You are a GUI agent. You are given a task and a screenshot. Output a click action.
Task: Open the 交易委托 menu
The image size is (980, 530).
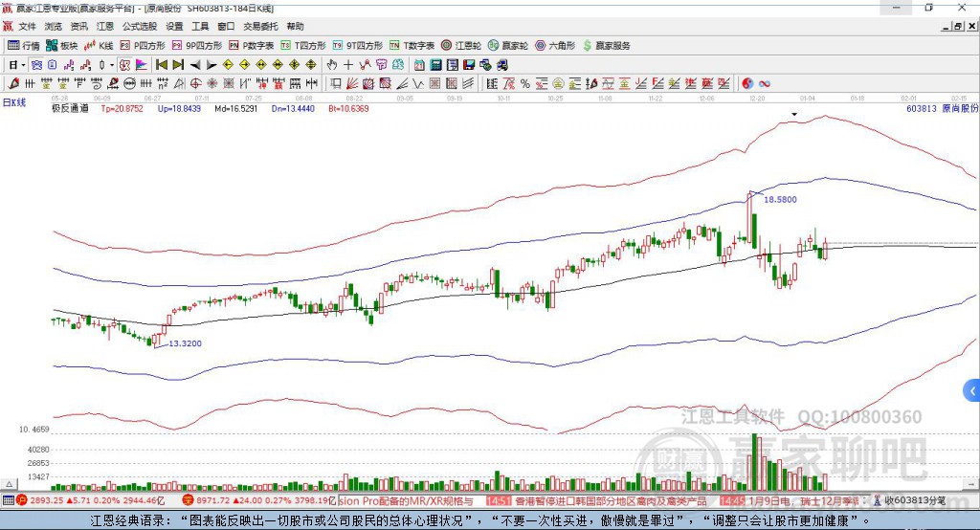coord(260,26)
